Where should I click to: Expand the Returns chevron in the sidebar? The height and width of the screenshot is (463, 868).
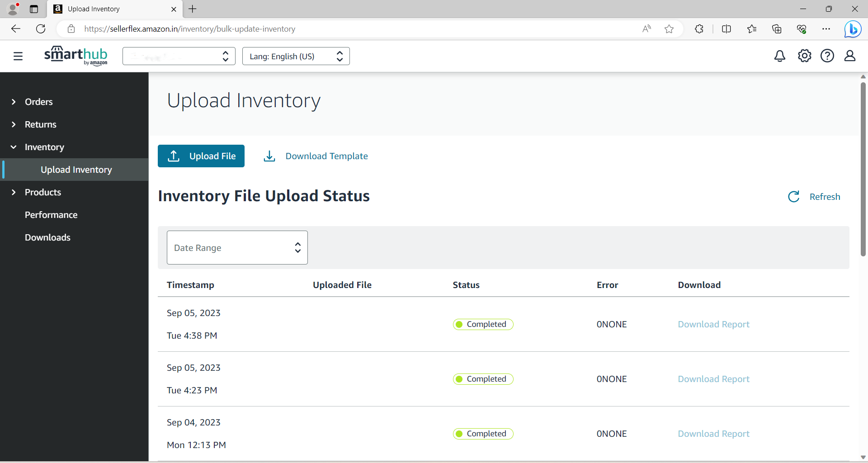[14, 124]
